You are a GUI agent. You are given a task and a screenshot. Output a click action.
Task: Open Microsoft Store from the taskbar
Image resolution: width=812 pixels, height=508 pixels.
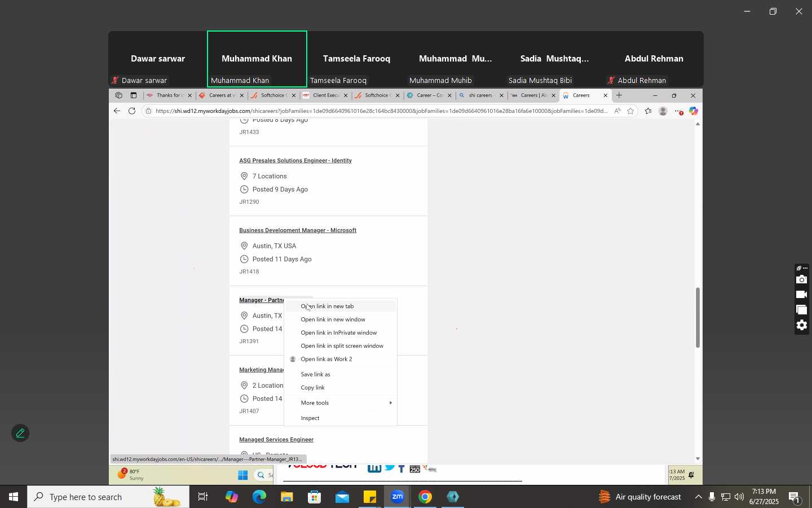coord(315,497)
